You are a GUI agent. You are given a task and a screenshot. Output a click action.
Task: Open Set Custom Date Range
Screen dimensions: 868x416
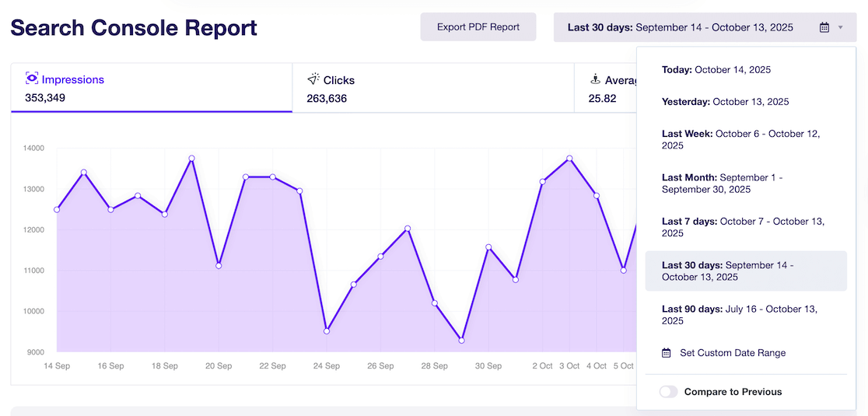click(x=732, y=353)
